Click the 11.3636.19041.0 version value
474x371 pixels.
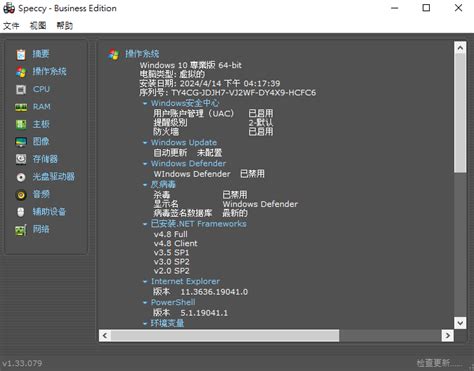point(214,292)
